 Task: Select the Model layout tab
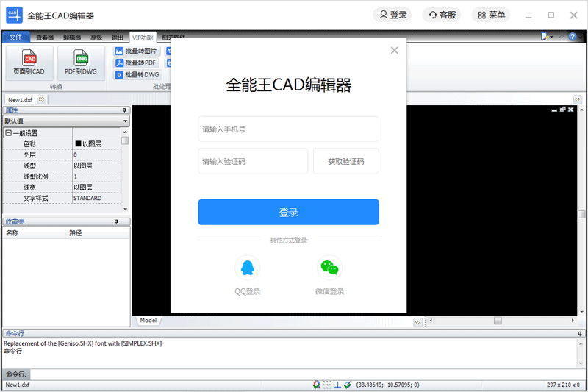tap(148, 321)
